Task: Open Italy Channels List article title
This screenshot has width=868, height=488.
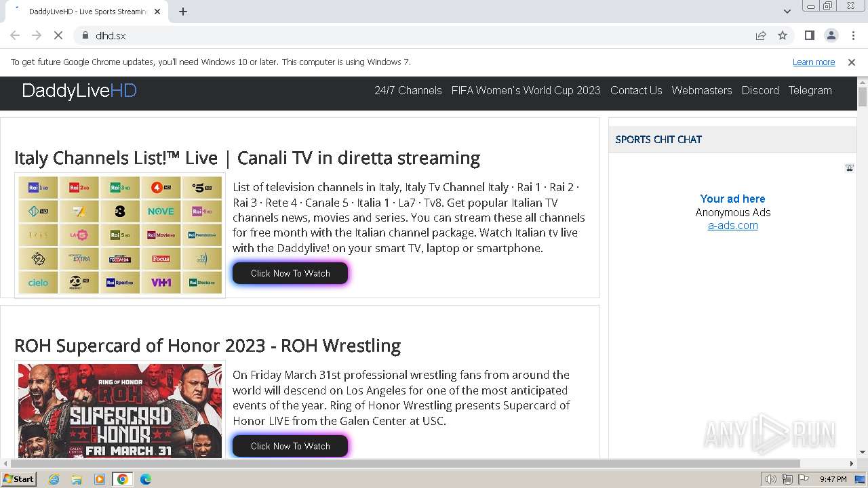Action: pyautogui.click(x=247, y=158)
